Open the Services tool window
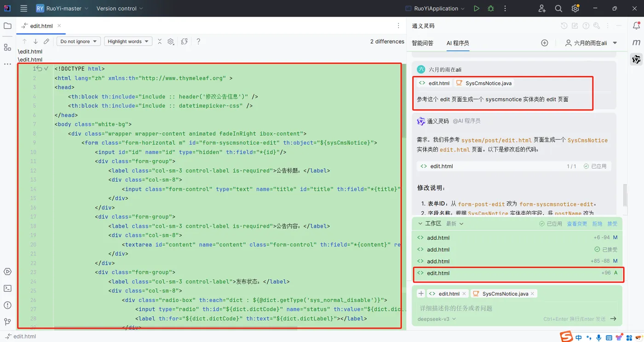Screen dimensions: 644x342 7,272
